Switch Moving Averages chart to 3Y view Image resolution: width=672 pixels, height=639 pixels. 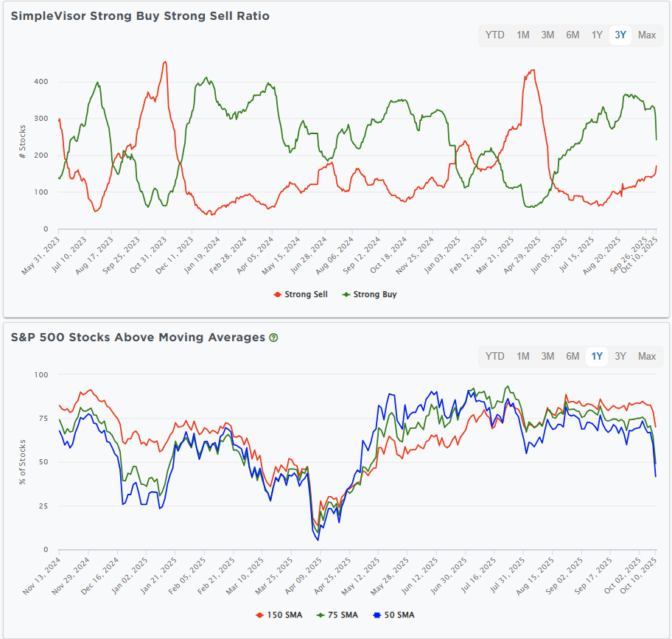coord(620,356)
